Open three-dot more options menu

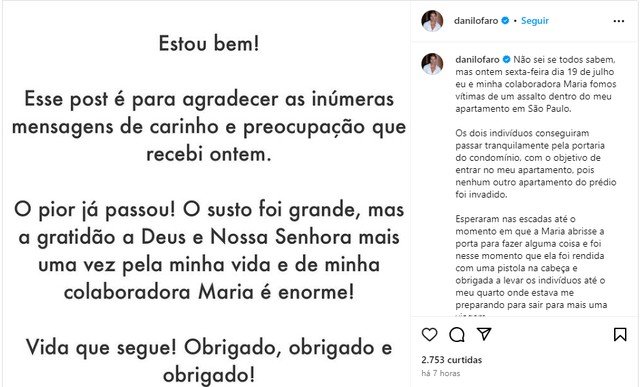(x=619, y=21)
